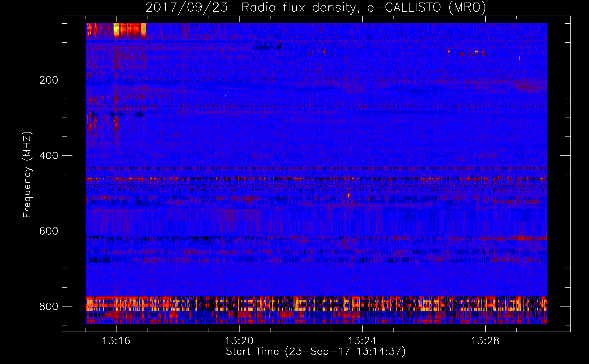The image size is (589, 364).
Task: Click the bright yellow burst at the top left of the spectrogram
Action: click(116, 30)
